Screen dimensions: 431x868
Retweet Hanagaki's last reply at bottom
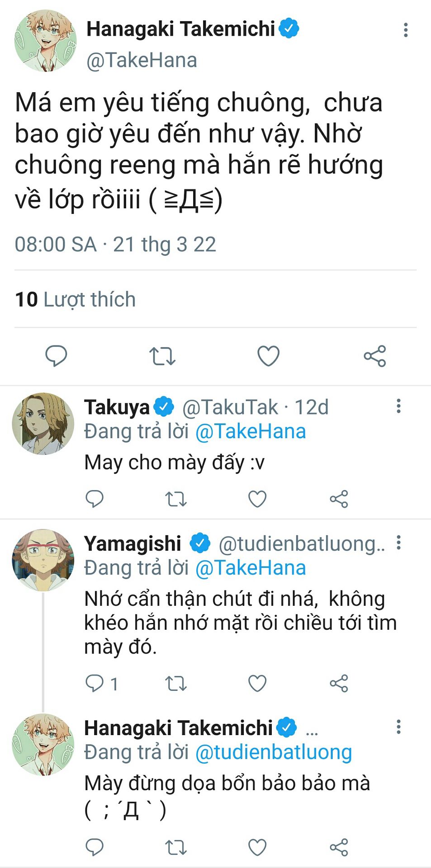[175, 847]
